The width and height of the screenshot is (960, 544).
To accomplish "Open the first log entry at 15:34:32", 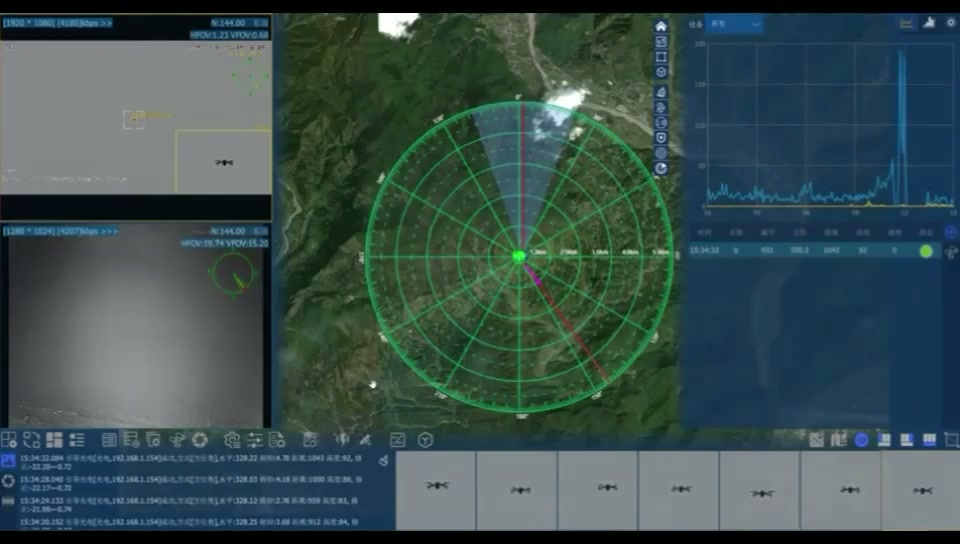I will click(x=191, y=462).
